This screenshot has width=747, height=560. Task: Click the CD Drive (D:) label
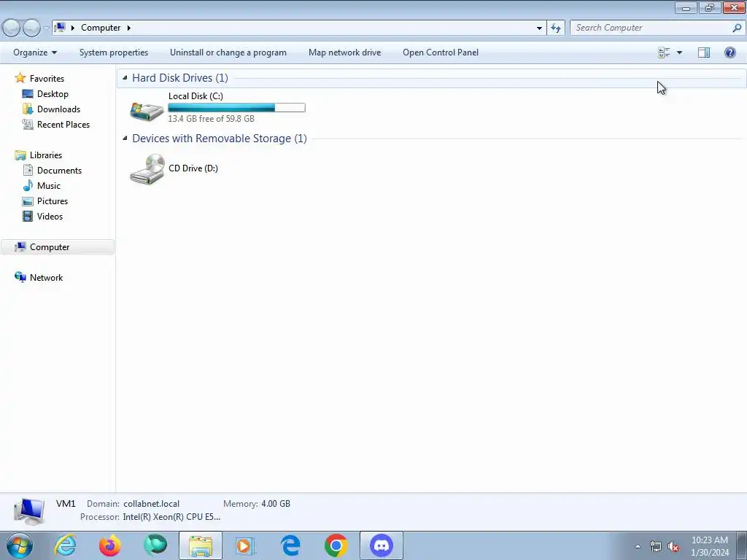click(x=193, y=168)
